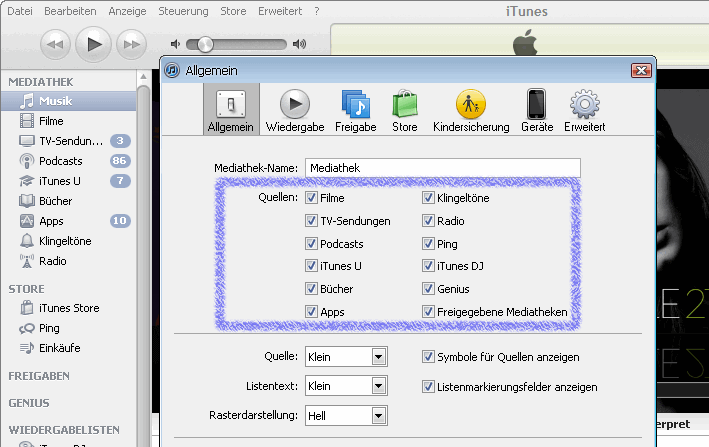The image size is (709, 447).
Task: Uncheck the Ping source checkbox
Action: point(428,244)
